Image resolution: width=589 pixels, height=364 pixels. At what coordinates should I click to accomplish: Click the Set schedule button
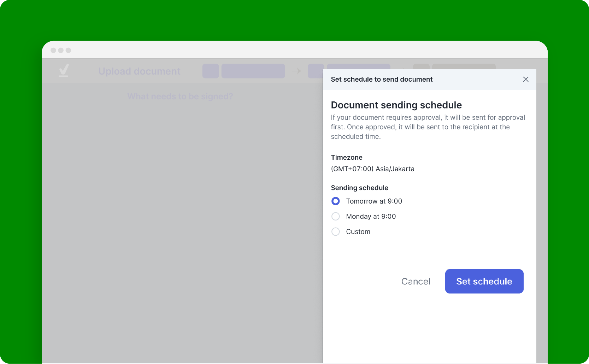(484, 281)
